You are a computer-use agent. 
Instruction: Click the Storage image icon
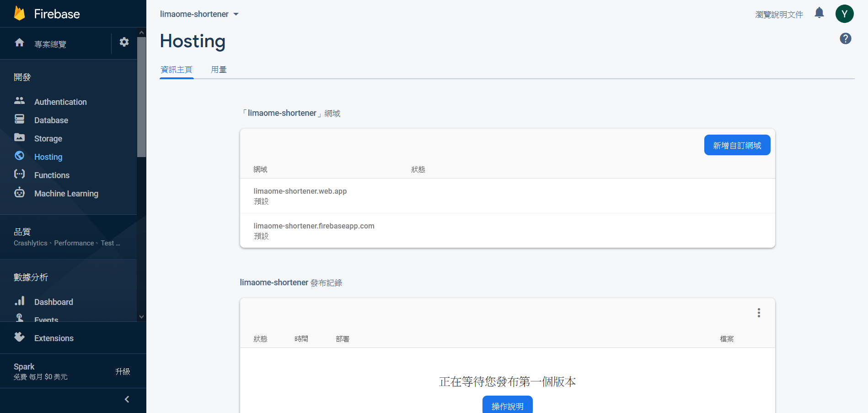click(19, 137)
